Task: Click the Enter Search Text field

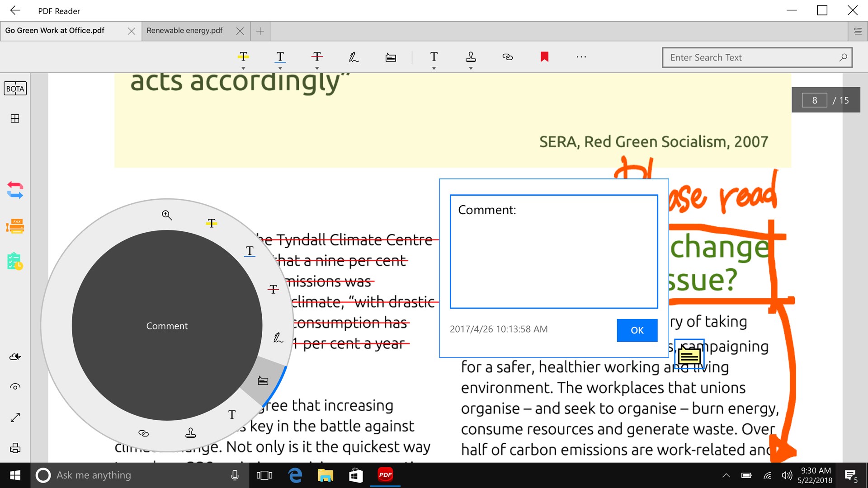Action: pos(750,57)
